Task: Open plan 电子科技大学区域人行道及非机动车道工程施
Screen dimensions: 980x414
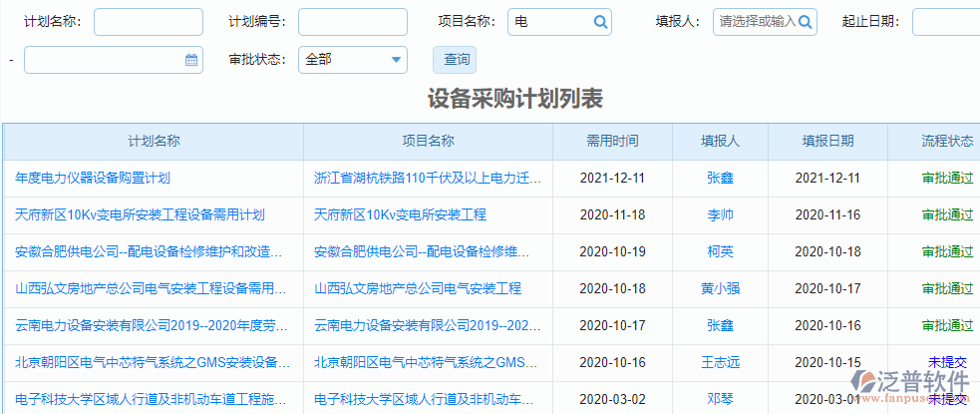Action: tap(151, 399)
